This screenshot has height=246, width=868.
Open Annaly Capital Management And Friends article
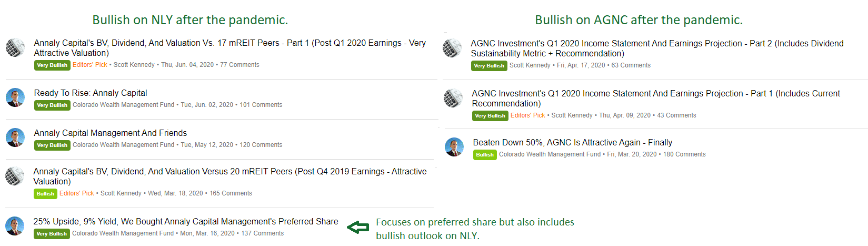pos(111,133)
